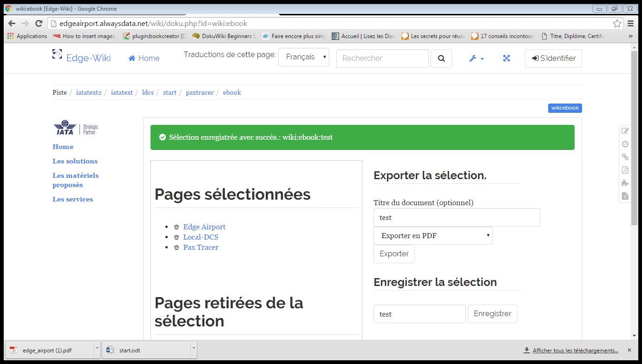Viewport: 642px width, 364px height.
Task: Click the puzzle piece icon in right sidebar
Action: [625, 183]
